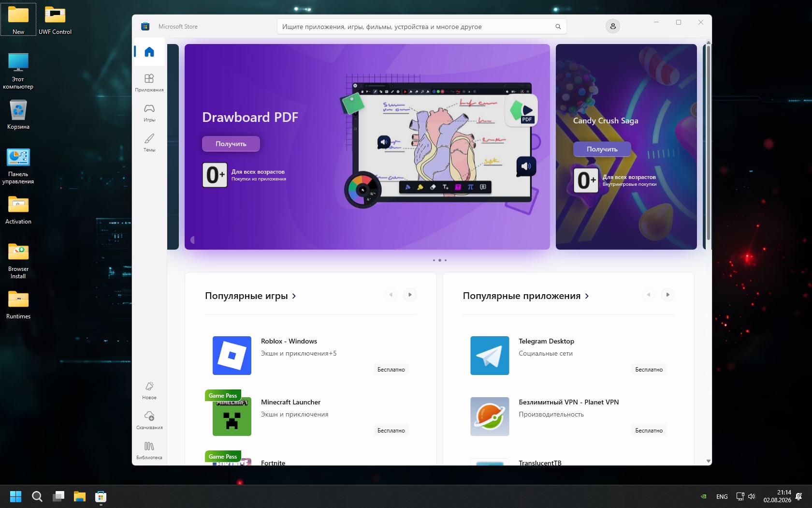The width and height of the screenshot is (812, 508).
Task: Open the NVIDIA tray icon
Action: (704, 496)
